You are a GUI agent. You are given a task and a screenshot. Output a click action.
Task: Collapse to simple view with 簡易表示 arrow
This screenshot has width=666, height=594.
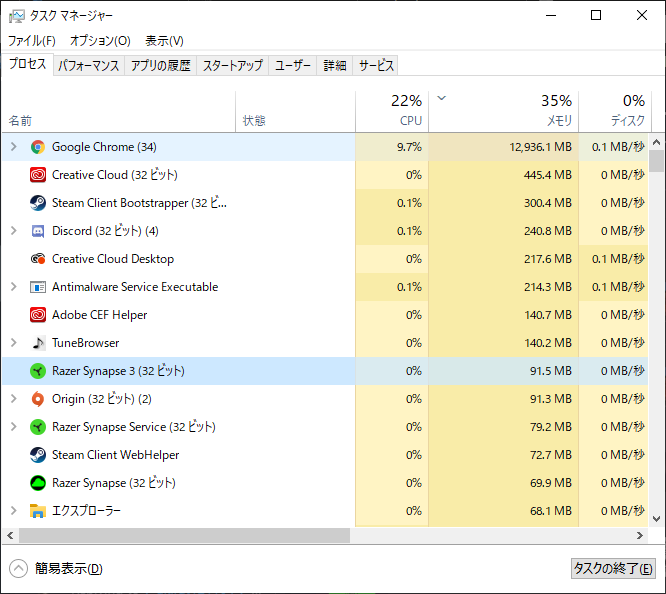18,569
